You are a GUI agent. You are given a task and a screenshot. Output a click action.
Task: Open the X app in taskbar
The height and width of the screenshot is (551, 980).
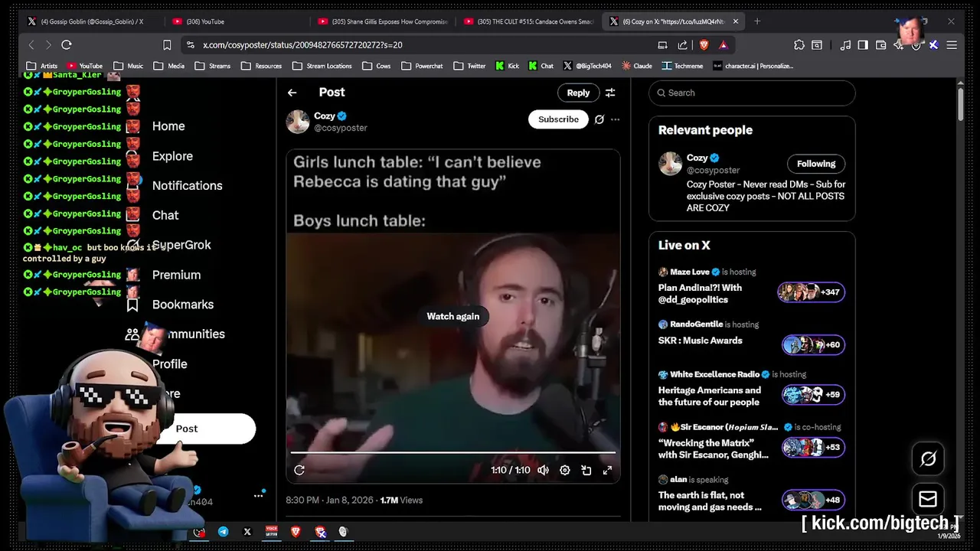coord(247,532)
